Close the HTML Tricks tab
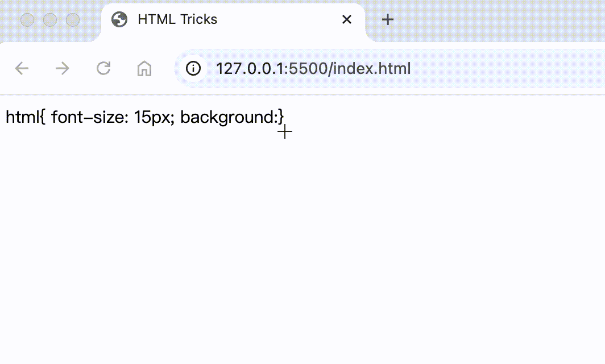This screenshot has width=605, height=364. [346, 19]
